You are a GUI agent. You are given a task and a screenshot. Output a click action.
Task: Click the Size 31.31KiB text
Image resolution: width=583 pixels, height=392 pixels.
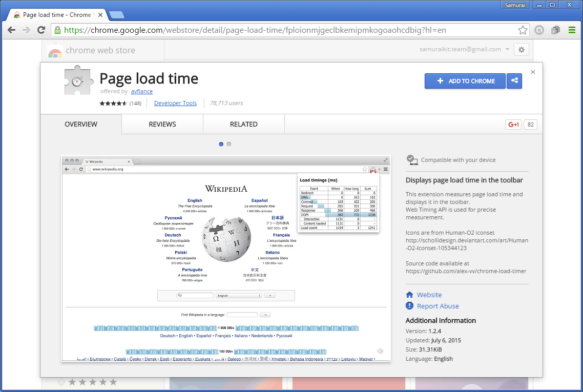(x=424, y=349)
